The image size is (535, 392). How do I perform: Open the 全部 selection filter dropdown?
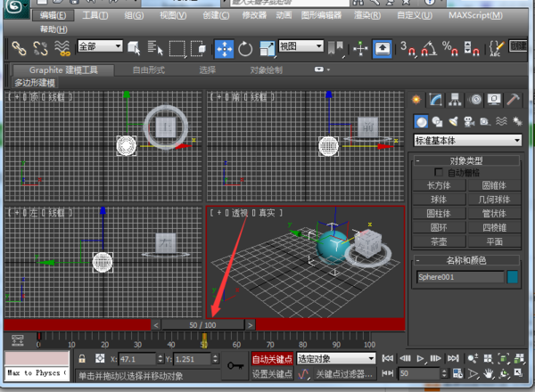click(100, 47)
